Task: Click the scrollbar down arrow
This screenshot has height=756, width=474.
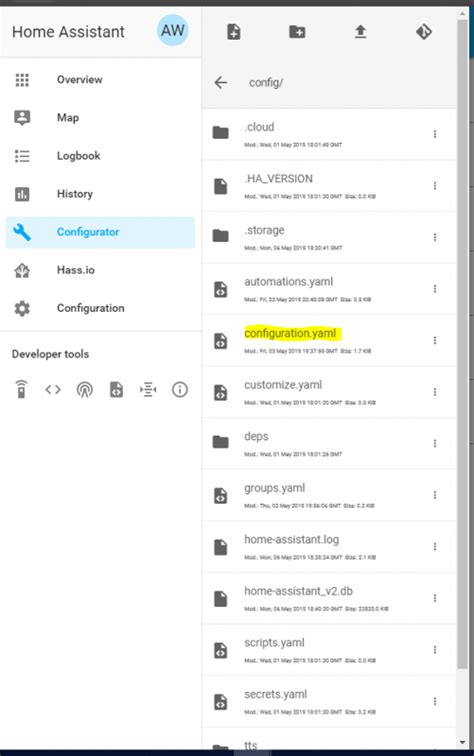Action: 462,742
